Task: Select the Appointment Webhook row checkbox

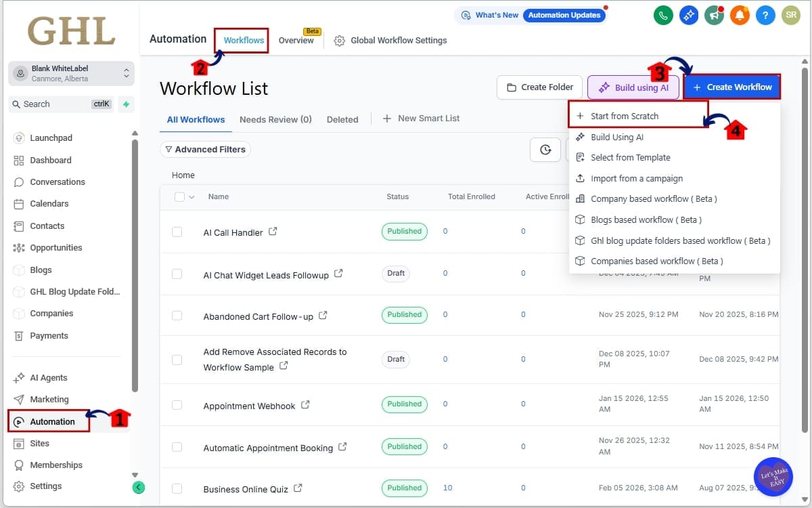Action: point(178,404)
